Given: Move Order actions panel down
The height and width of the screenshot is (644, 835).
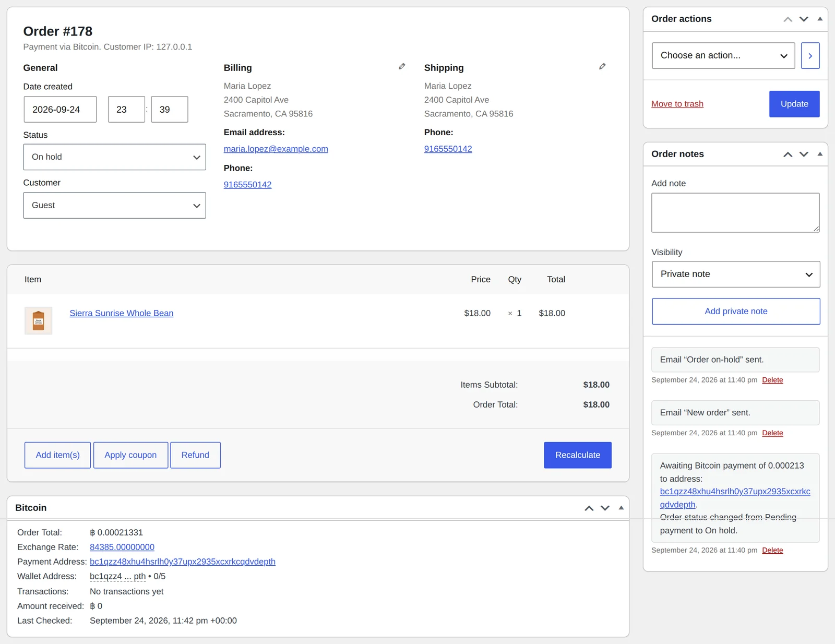Looking at the screenshot, I should [x=804, y=19].
